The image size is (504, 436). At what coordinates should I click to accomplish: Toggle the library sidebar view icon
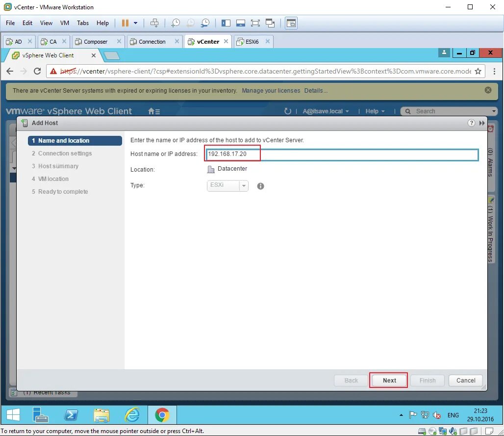226,23
